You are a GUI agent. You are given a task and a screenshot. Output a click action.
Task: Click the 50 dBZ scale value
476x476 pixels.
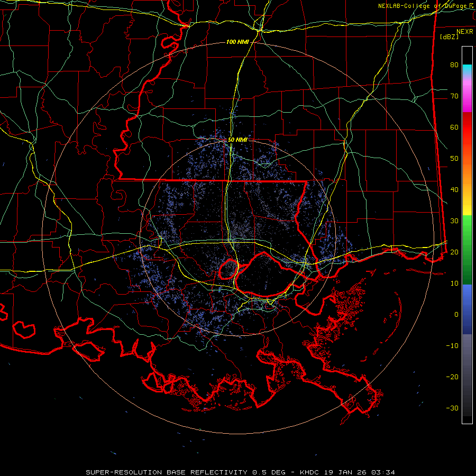[x=454, y=159]
